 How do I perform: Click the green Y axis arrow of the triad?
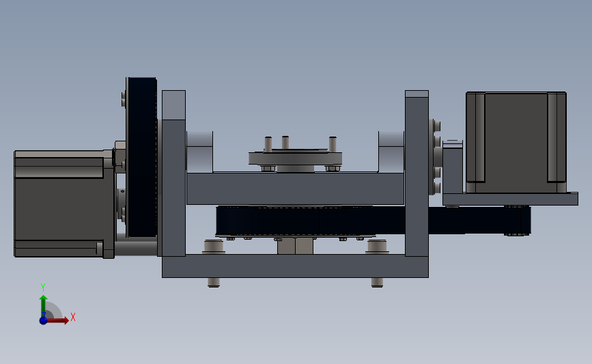(x=44, y=306)
